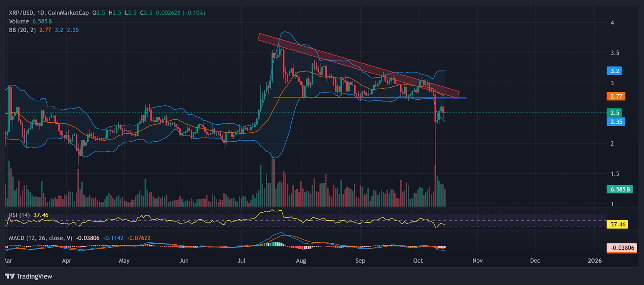Click the RSI (14) indicator label

point(19,215)
